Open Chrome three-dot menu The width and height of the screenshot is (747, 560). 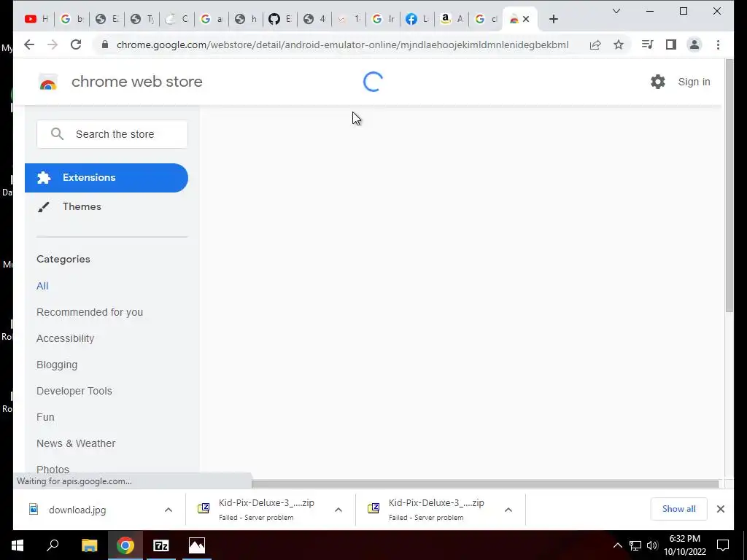718,44
